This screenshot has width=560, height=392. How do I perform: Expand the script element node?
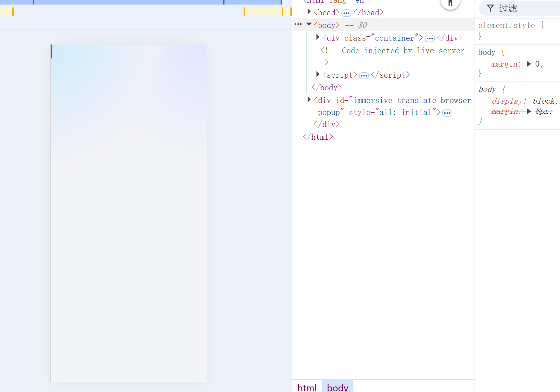click(318, 74)
